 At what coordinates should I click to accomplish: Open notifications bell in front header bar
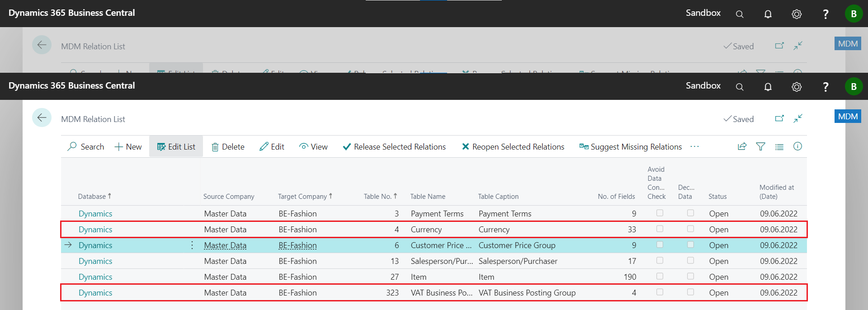point(768,87)
